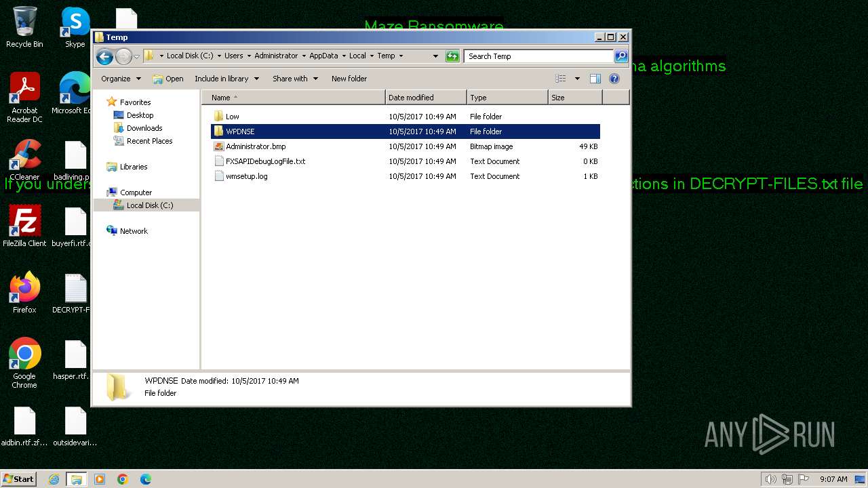Sort by the Type column header
The width and height of the screenshot is (868, 488).
click(507, 98)
